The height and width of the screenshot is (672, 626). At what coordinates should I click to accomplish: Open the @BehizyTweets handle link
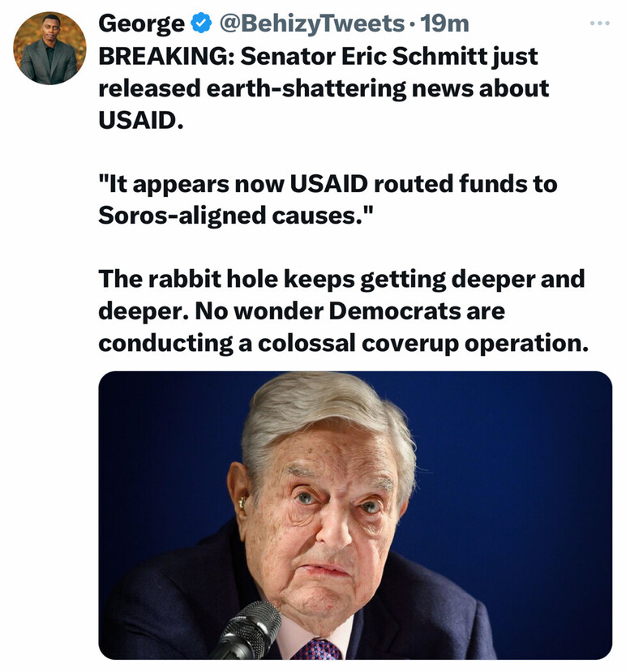(311, 24)
